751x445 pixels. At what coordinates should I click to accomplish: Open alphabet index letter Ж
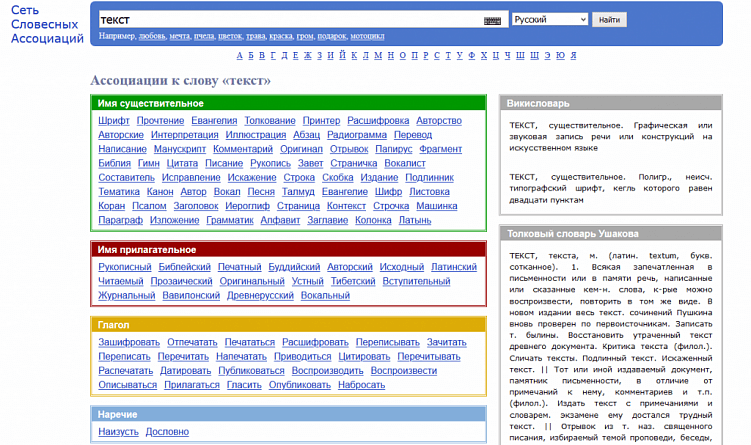pyautogui.click(x=307, y=55)
